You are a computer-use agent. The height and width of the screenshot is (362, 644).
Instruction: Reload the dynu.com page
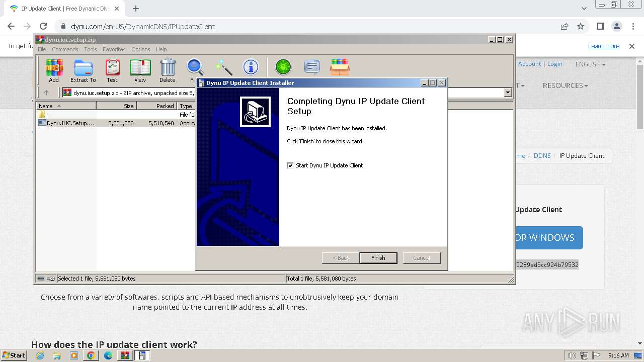click(x=43, y=26)
